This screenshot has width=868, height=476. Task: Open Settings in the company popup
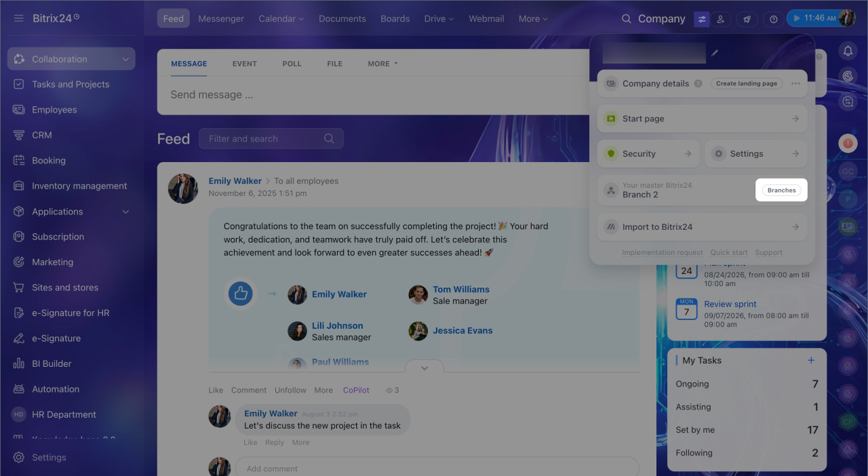755,154
